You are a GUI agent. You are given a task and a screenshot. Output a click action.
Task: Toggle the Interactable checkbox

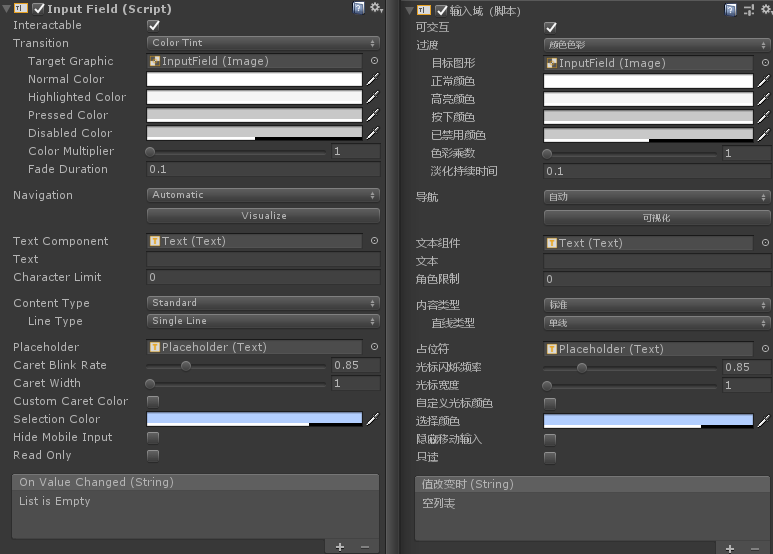(x=153, y=25)
